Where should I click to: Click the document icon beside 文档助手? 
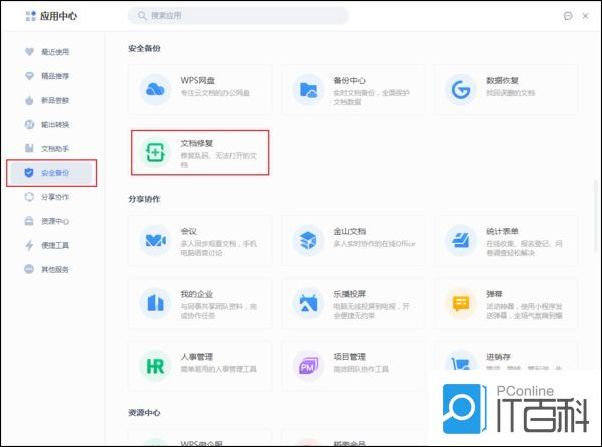(x=29, y=148)
